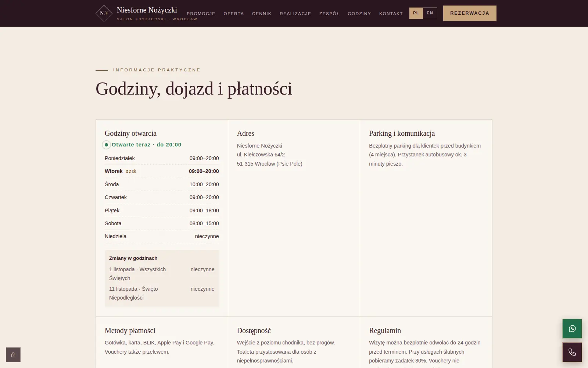This screenshot has width=588, height=368.
Task: Click main heading Godziny, dojazd i płatności
Action: point(194,89)
